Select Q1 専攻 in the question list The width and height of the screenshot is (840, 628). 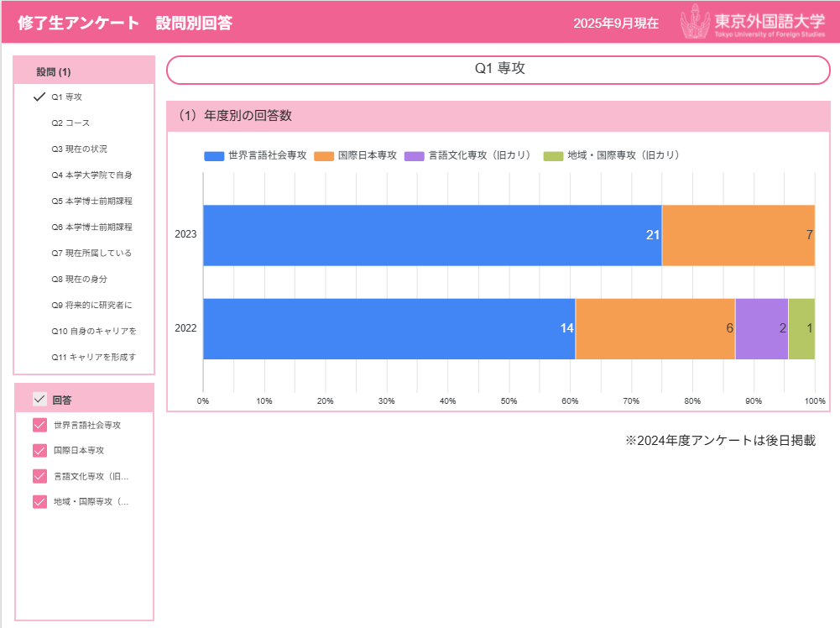tap(66, 97)
